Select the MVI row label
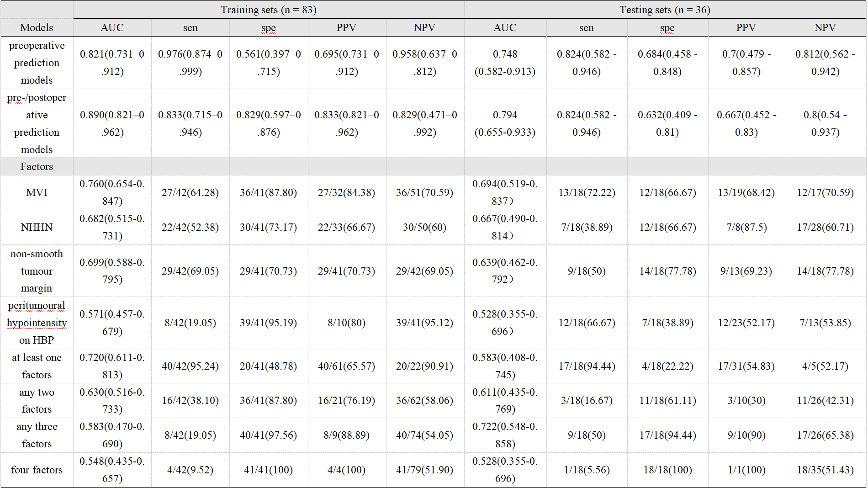 [37, 192]
